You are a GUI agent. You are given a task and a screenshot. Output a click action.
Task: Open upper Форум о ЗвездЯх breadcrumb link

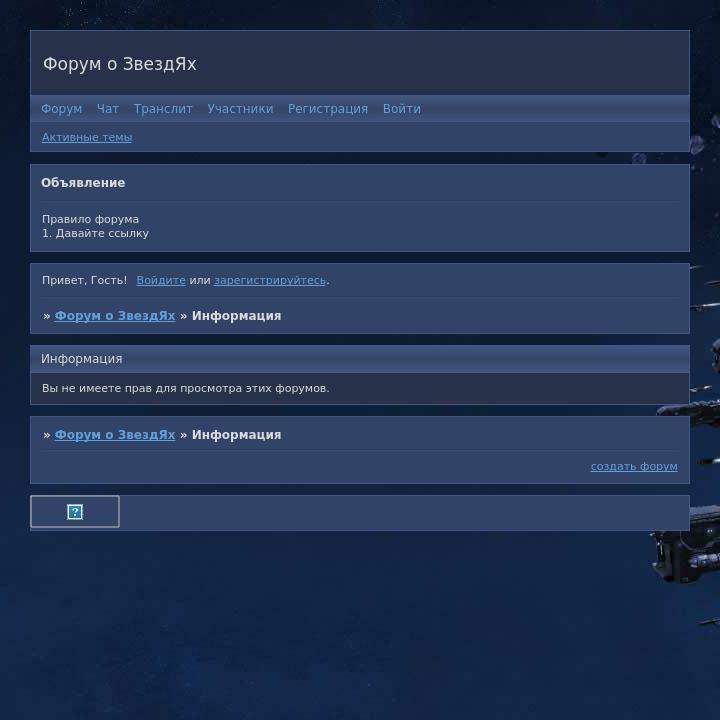(x=115, y=316)
